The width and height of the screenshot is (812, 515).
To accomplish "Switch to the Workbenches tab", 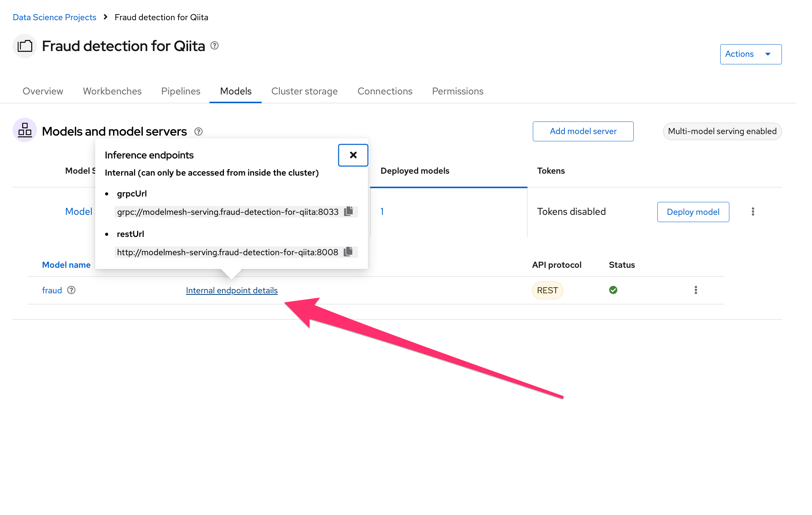I will (112, 91).
